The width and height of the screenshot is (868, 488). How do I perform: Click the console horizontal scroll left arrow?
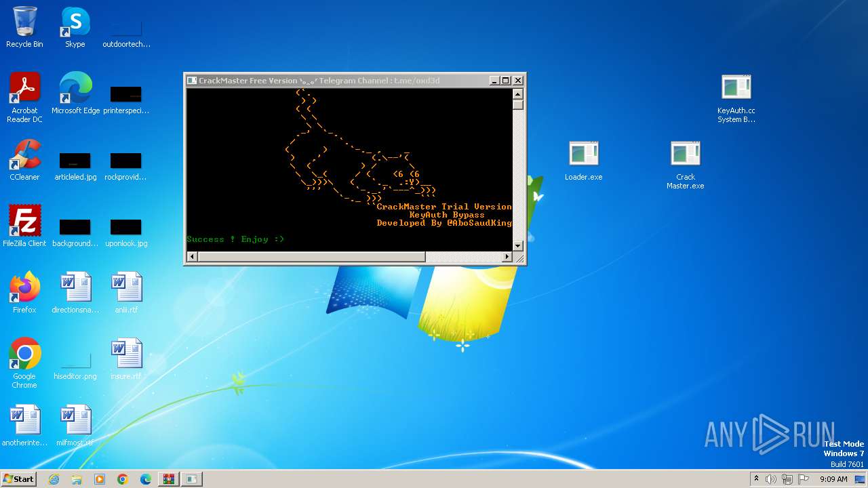point(192,257)
